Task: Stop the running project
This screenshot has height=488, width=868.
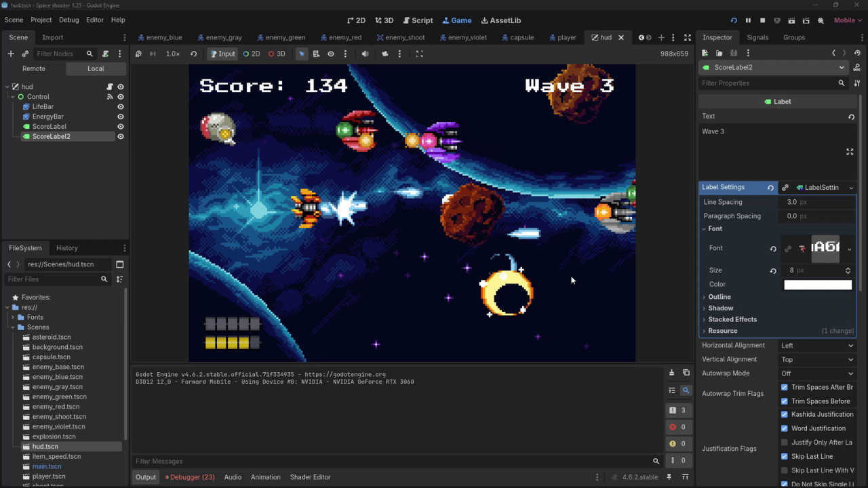Action: [x=762, y=20]
